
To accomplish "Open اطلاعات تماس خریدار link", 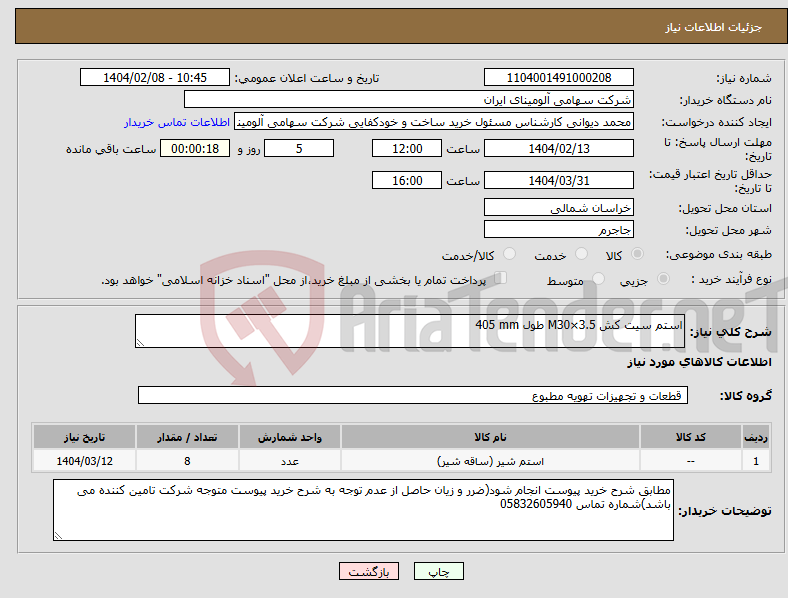I will tap(177, 122).
